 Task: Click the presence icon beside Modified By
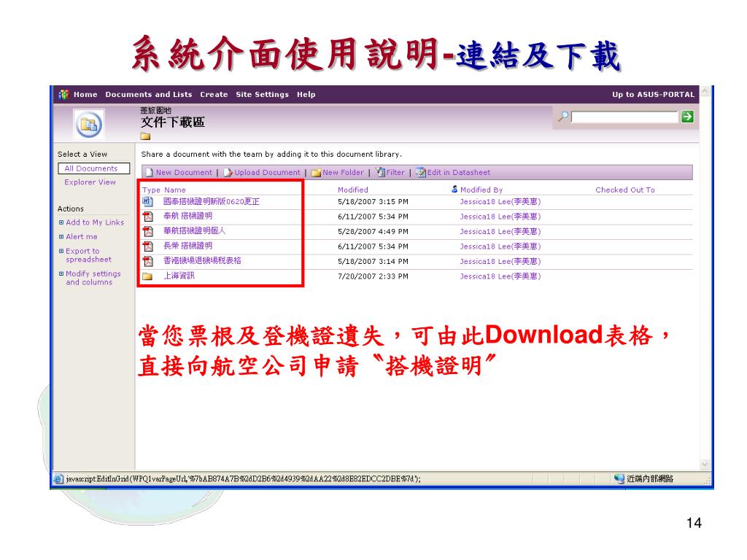pyautogui.click(x=454, y=189)
